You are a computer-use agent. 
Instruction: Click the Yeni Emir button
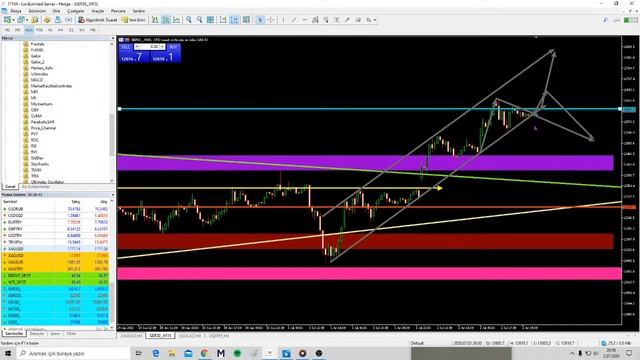tap(134, 20)
